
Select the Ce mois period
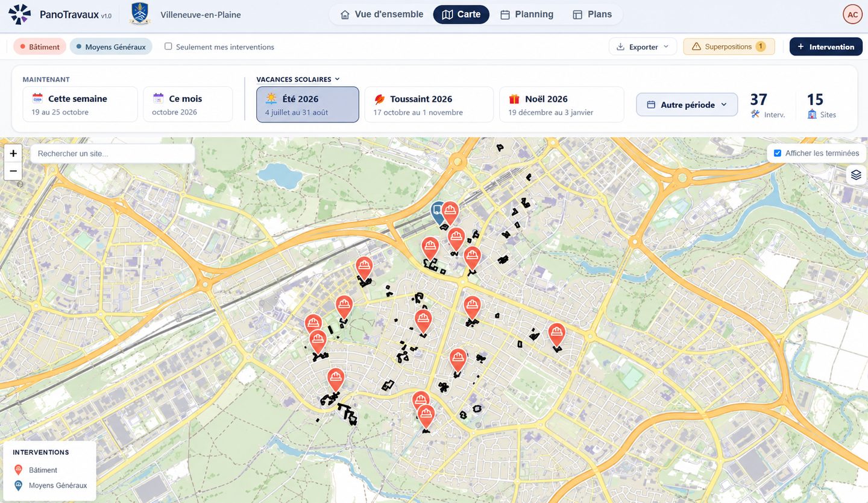188,104
